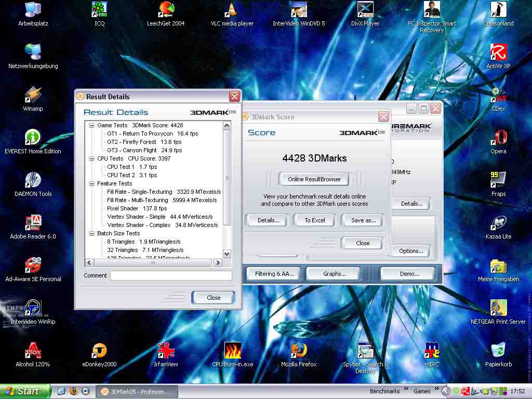
Task: Click Save as button in Score dialog
Action: (363, 220)
